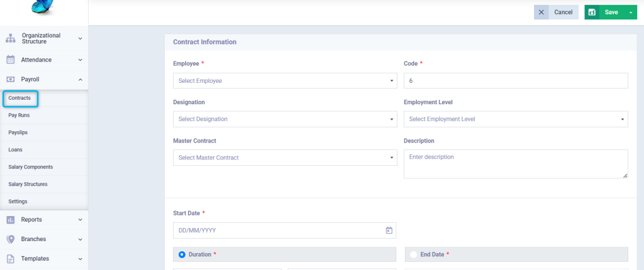Expand the Organizational Structure menu chevron
Image resolution: width=644 pixels, height=270 pixels.
tap(80, 38)
